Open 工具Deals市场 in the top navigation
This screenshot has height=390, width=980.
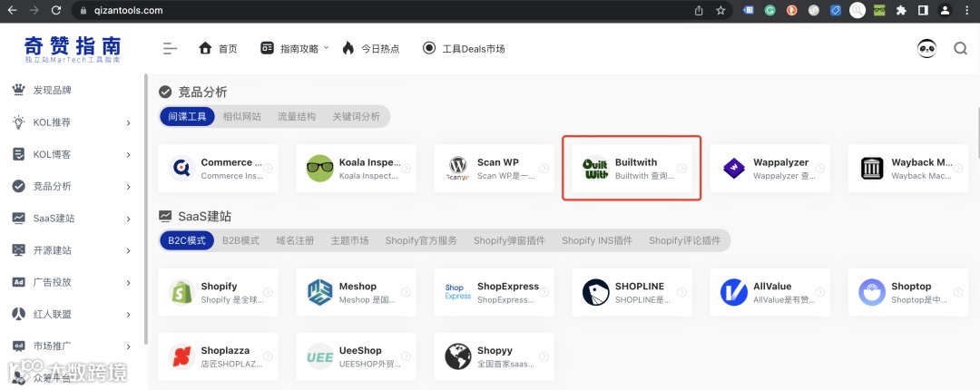[x=464, y=48]
